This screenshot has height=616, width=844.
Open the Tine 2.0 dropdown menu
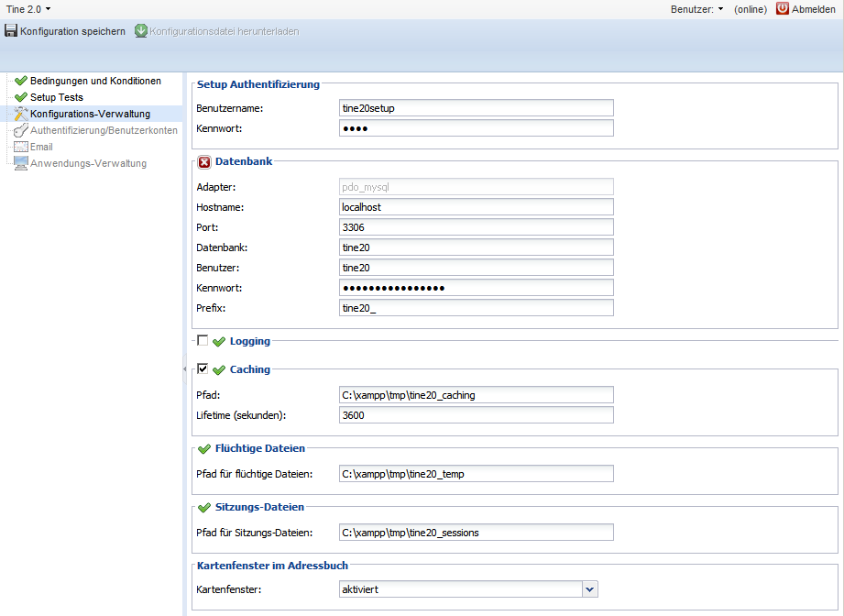pos(28,8)
